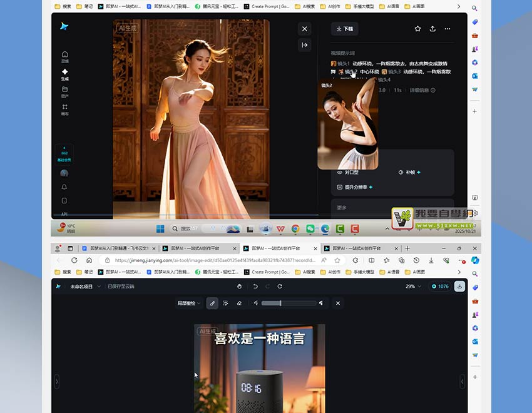Open notifications bell in left sidebar

[x=64, y=187]
